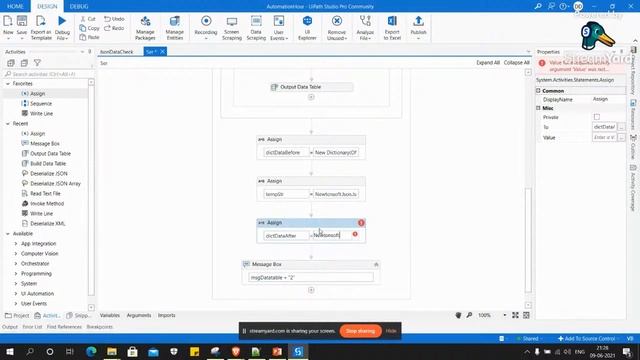This screenshot has height=360, width=640.
Task: Expand Computer Vision category
Action: [16, 254]
